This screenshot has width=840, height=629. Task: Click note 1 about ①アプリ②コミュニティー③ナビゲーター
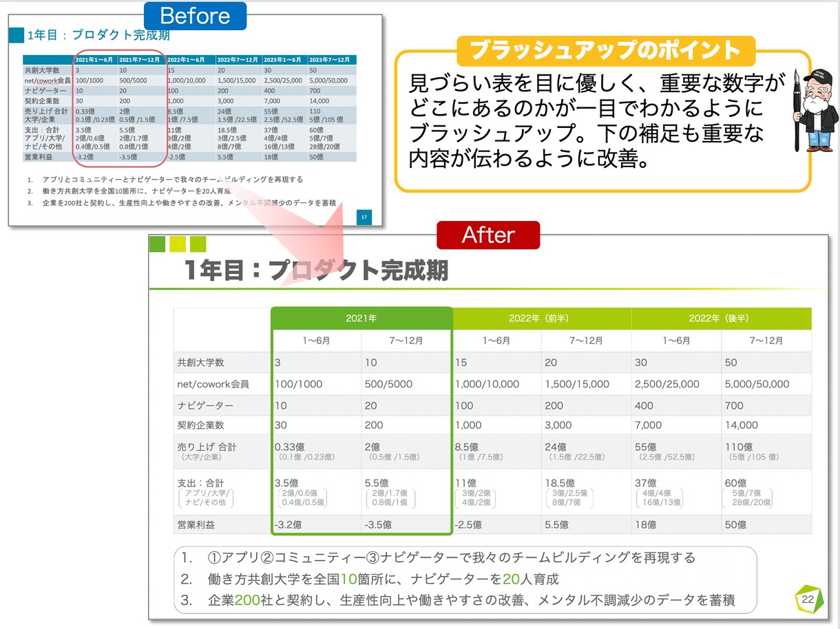coord(438,557)
